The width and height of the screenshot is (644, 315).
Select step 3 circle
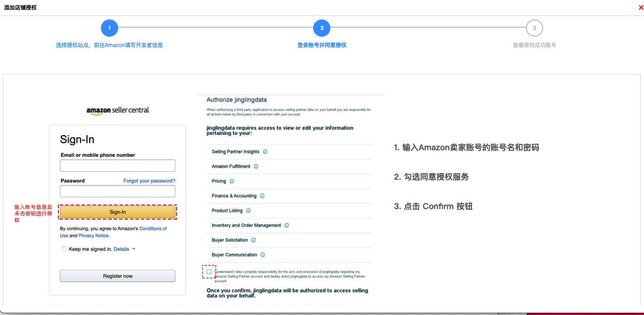(534, 28)
